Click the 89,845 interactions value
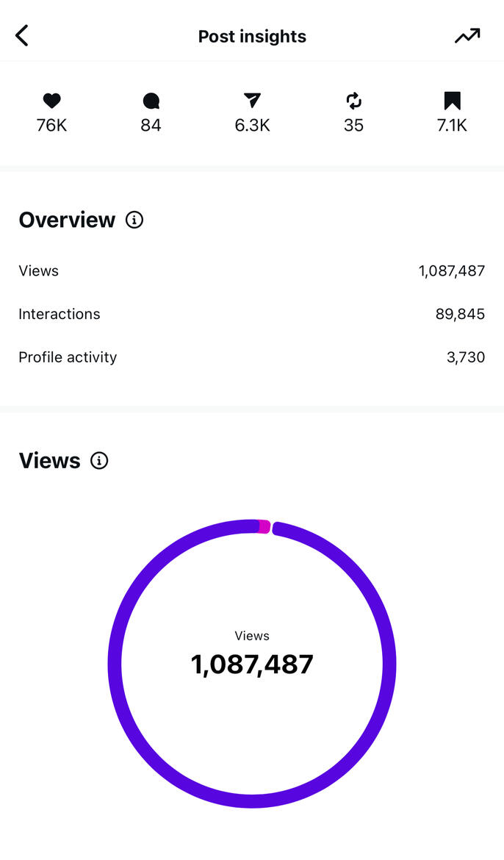 tap(460, 315)
